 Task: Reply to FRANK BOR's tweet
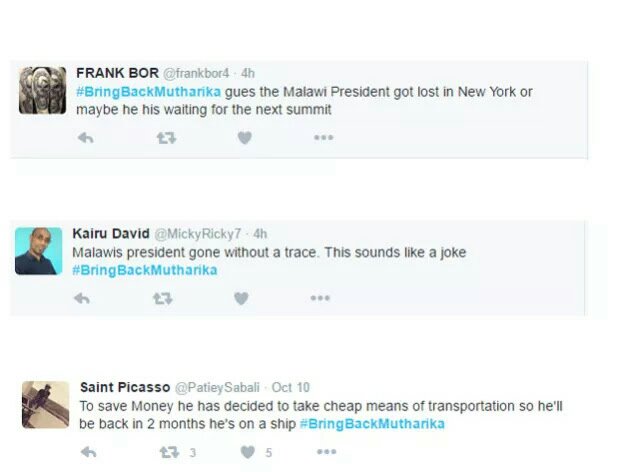point(85,138)
